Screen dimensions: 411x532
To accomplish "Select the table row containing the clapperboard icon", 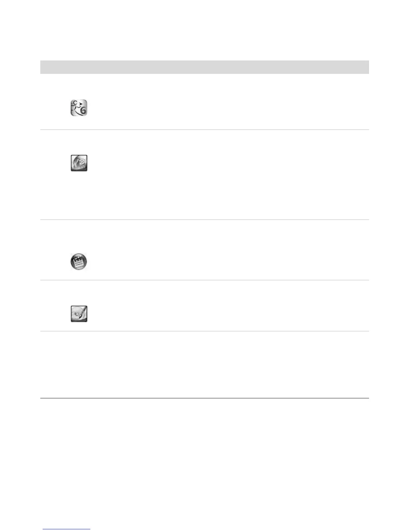I will click(x=204, y=250).
